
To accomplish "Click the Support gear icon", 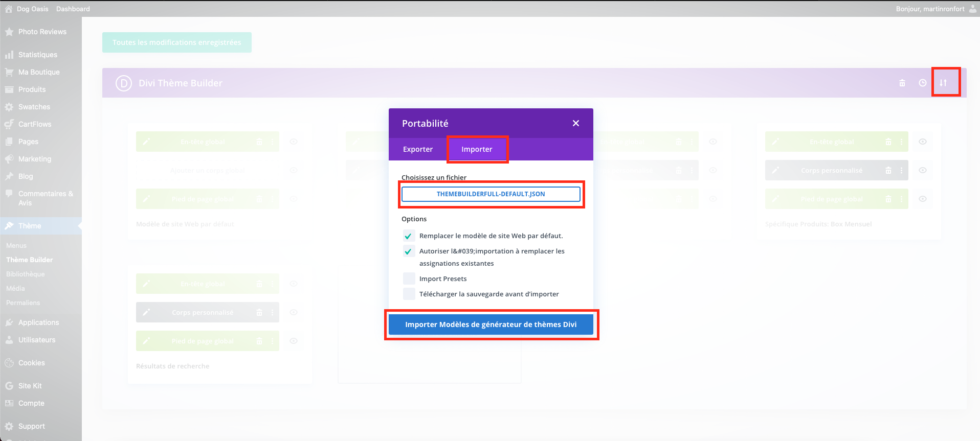I will pos(9,426).
